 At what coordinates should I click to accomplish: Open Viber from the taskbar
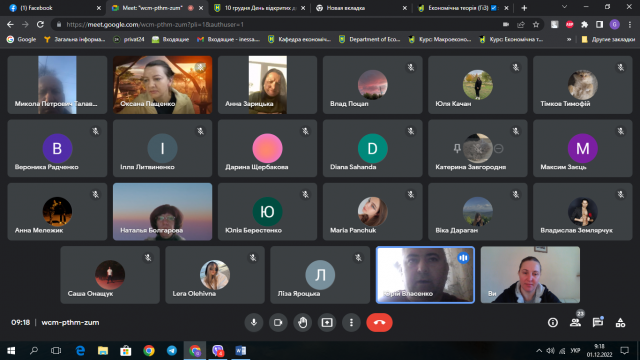pos(218,351)
